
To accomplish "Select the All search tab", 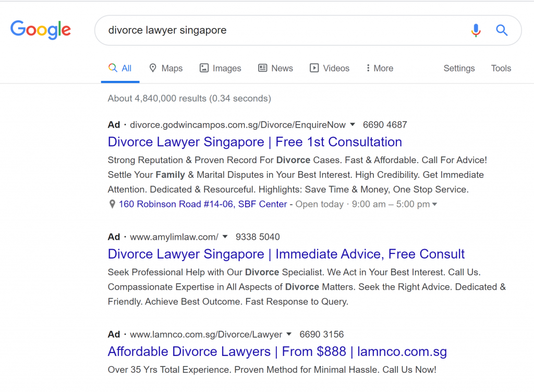I will click(120, 68).
